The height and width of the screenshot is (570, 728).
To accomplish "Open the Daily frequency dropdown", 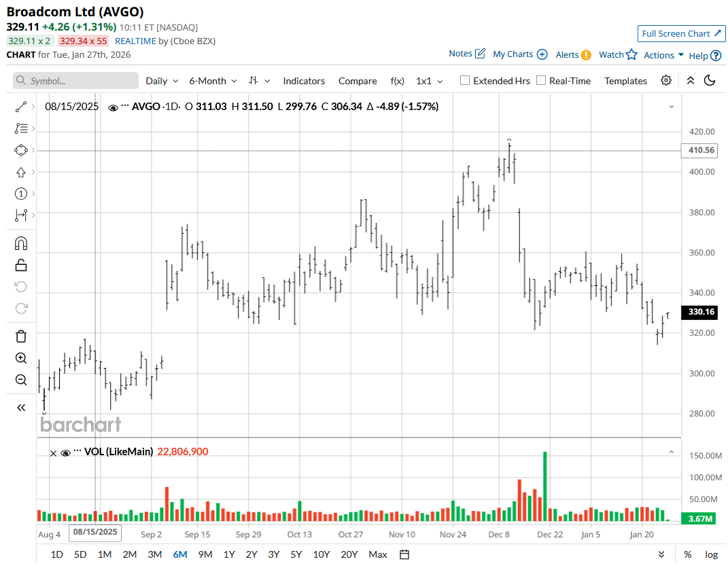I will [162, 81].
